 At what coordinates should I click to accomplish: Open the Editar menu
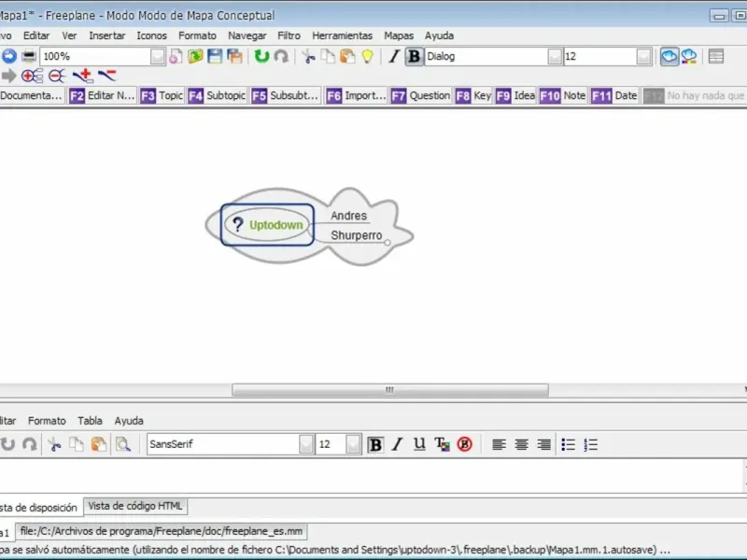[x=36, y=35]
